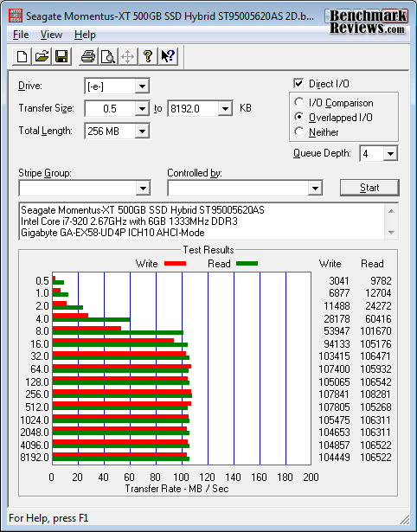Expand the Stripe Group dropdown
This screenshot has height=532, width=417.
pyautogui.click(x=144, y=188)
